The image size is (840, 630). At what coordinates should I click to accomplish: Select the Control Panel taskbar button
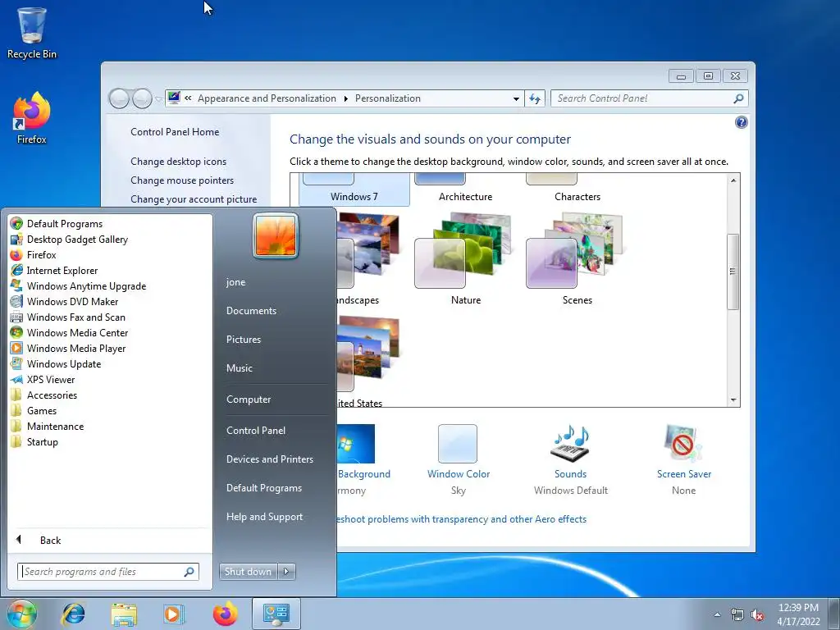(276, 614)
